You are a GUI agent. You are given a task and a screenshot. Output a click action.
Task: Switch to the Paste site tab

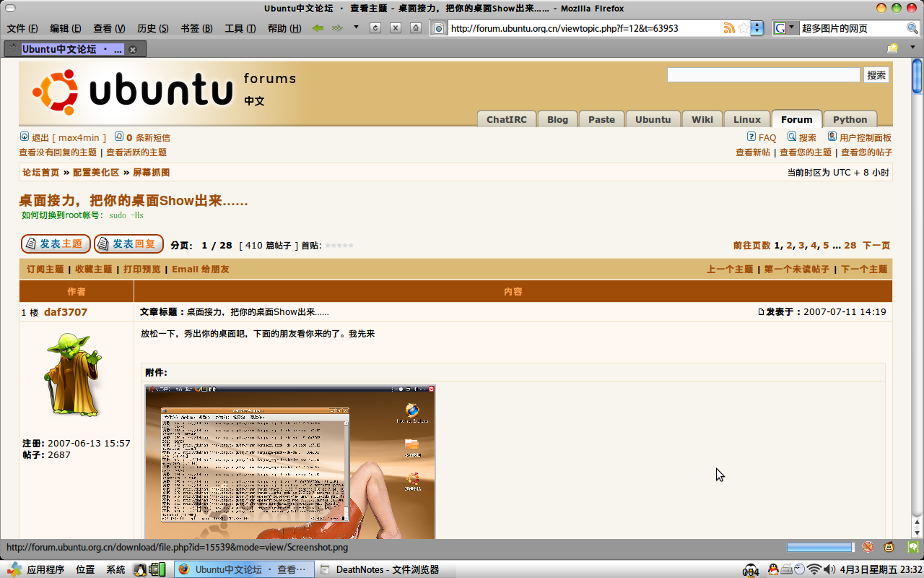(601, 119)
